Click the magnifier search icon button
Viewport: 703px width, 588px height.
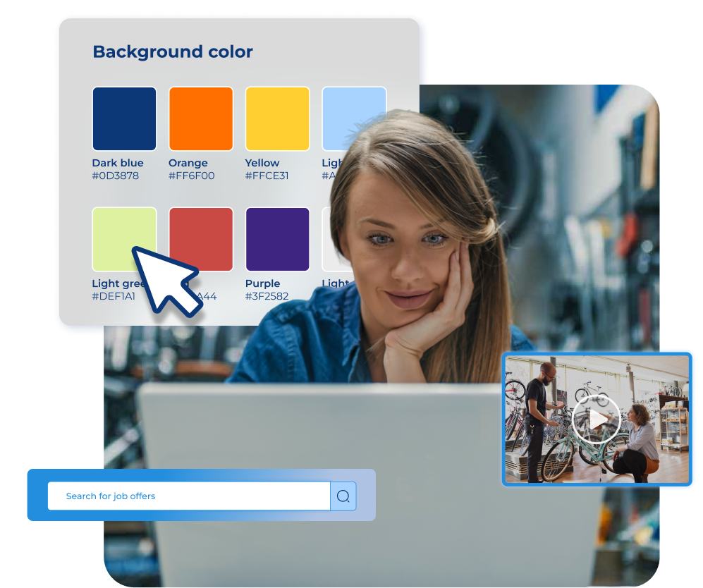[343, 496]
